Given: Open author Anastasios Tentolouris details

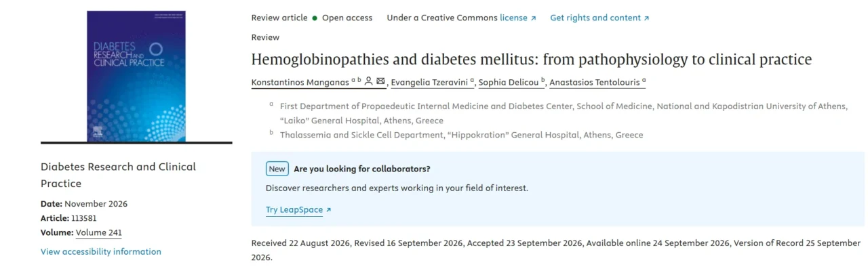Looking at the screenshot, I should [x=595, y=82].
